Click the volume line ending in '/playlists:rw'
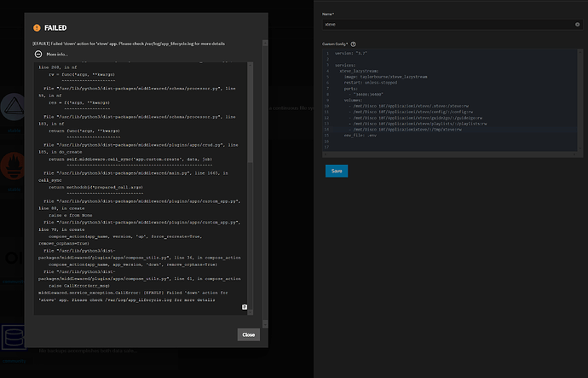 pyautogui.click(x=418, y=124)
